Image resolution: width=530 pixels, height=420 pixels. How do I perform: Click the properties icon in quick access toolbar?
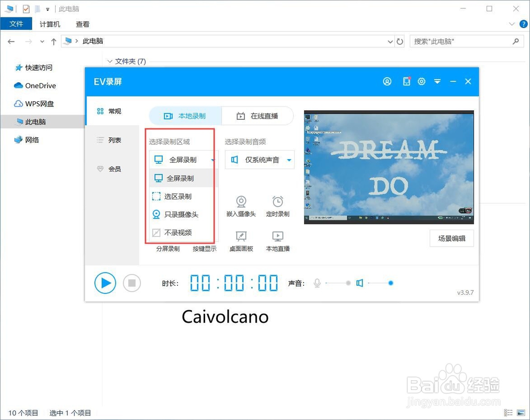point(26,9)
